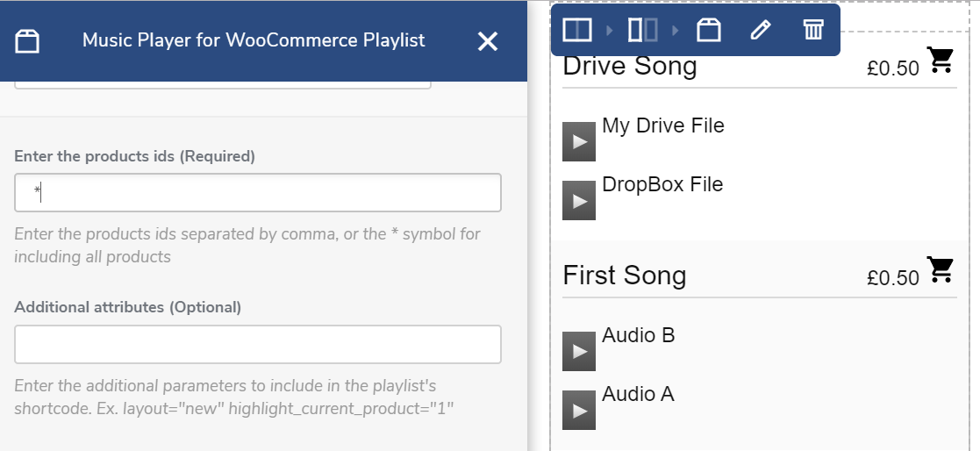Focus the Additional attributes input field
The width and height of the screenshot is (980, 451).
[257, 344]
